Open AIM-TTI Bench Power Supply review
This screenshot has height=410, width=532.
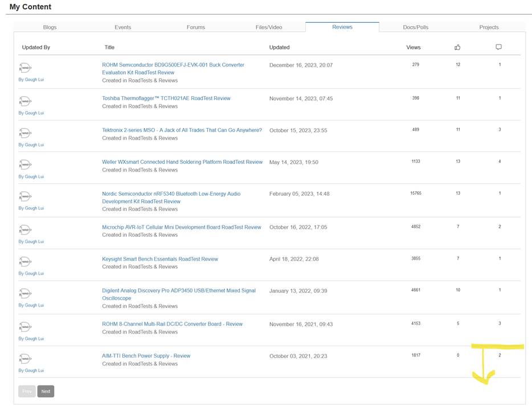click(146, 356)
